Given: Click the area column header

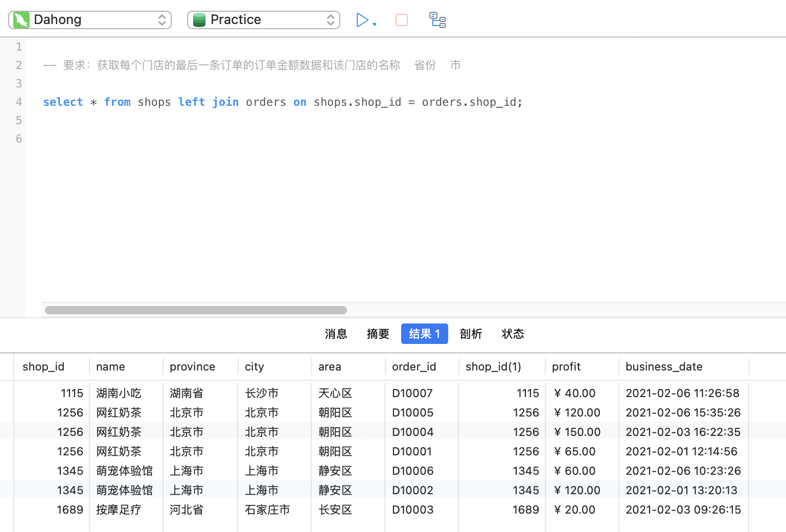Looking at the screenshot, I should coord(348,366).
